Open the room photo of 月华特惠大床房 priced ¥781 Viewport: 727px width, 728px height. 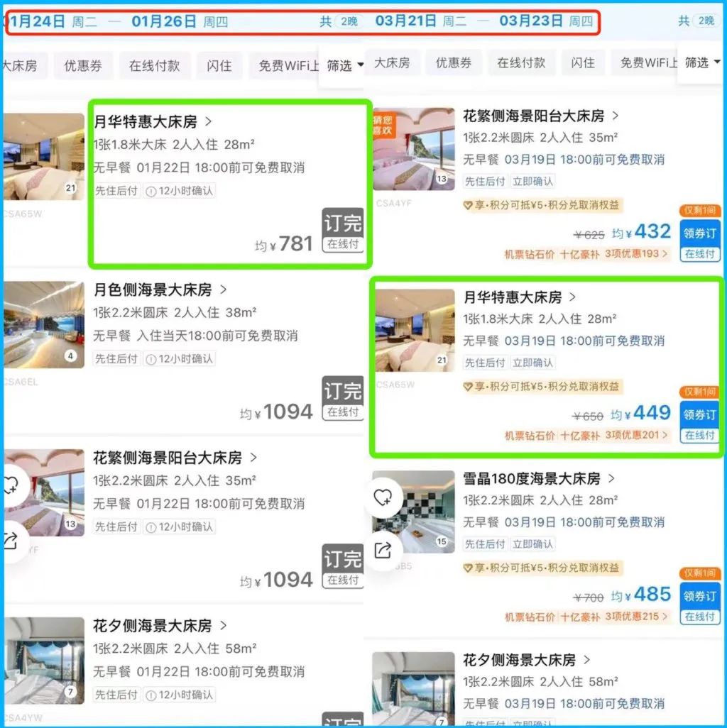click(x=44, y=156)
